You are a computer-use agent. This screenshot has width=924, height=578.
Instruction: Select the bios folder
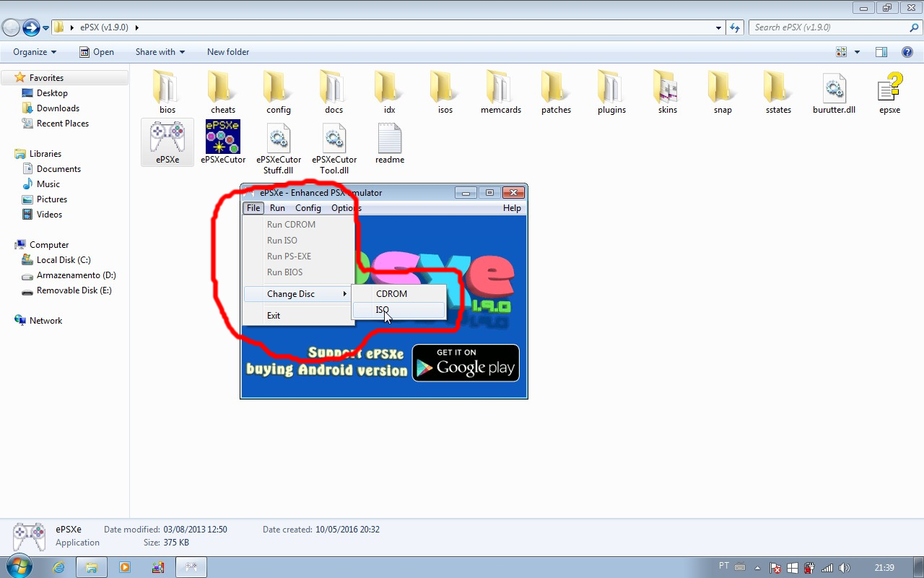coord(167,90)
